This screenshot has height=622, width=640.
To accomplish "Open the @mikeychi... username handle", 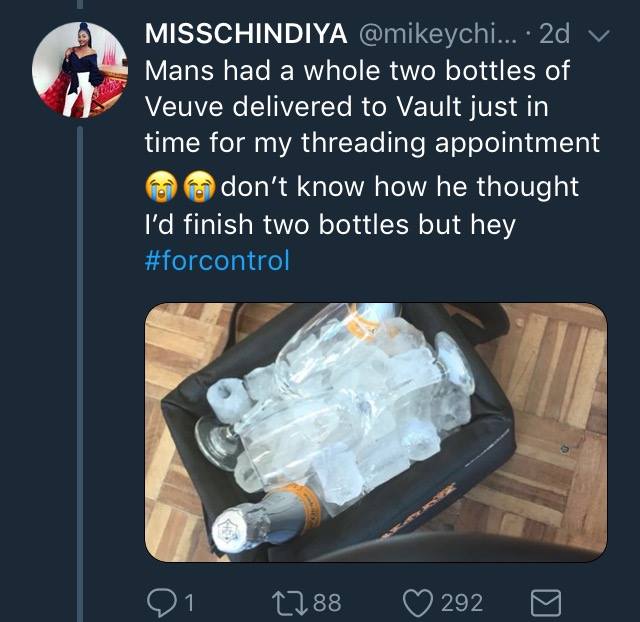I will point(437,34).
